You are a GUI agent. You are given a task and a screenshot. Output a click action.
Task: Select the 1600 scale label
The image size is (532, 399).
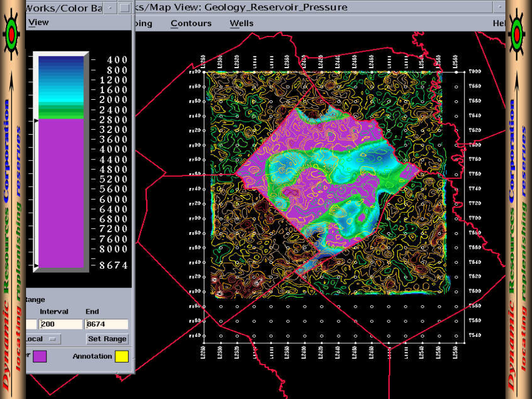tap(114, 90)
